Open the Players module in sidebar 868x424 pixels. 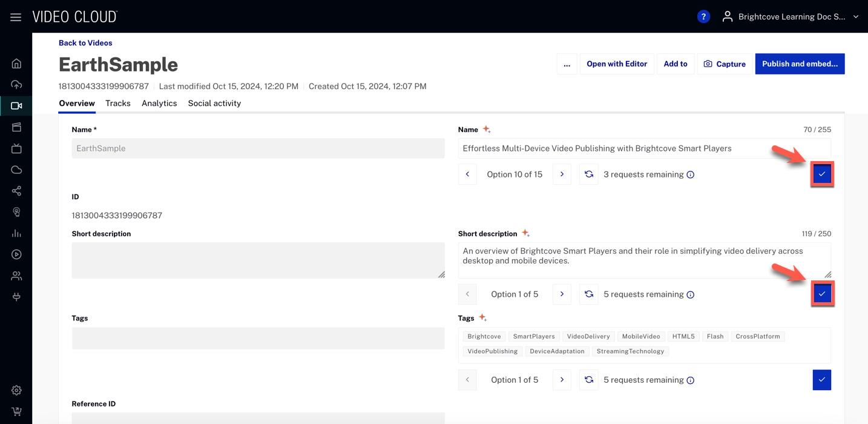16,254
